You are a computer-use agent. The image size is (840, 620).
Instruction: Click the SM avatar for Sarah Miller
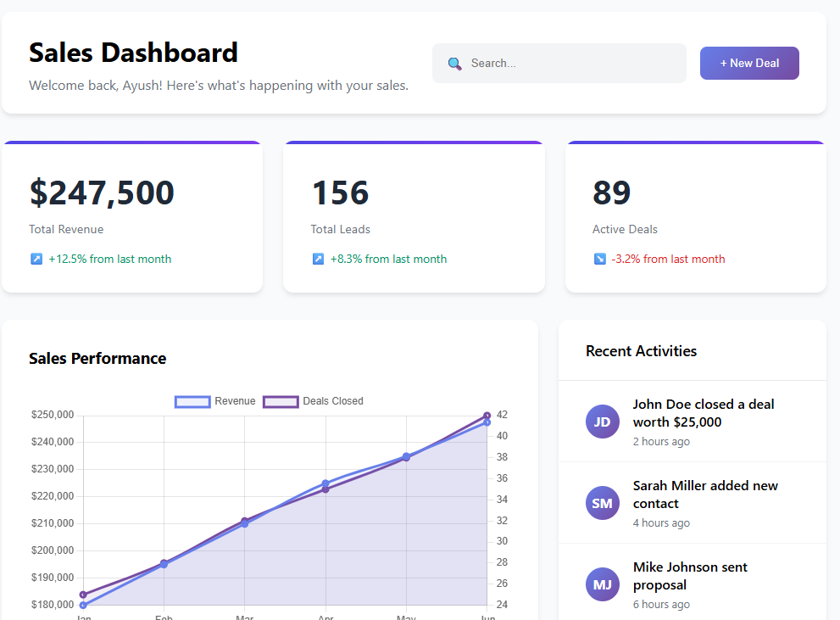tap(602, 503)
